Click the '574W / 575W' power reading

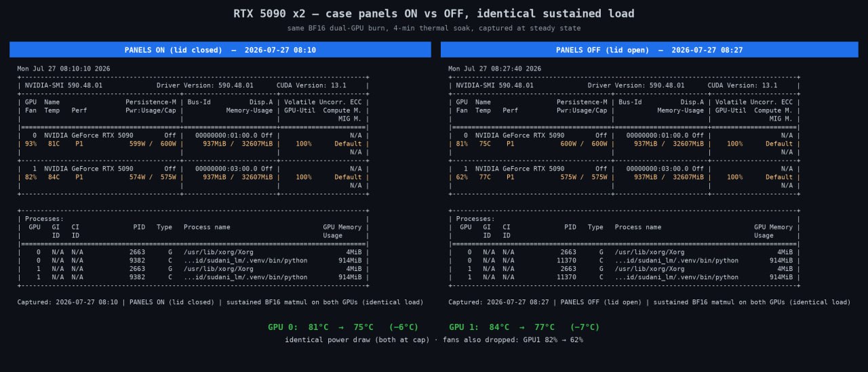pos(153,177)
